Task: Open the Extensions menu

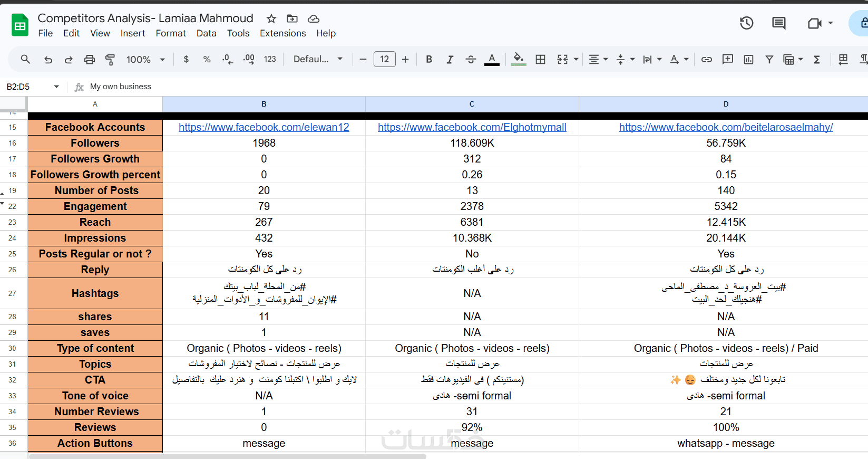Action: coord(282,33)
